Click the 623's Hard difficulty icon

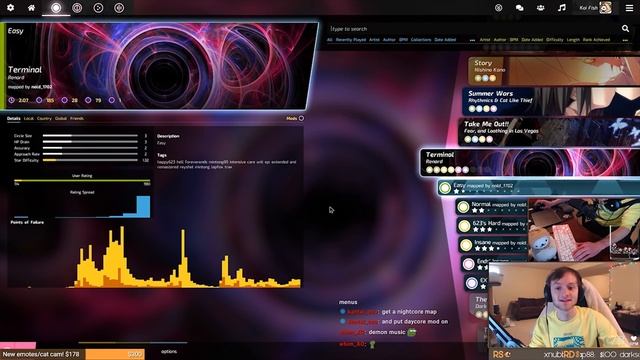(x=464, y=226)
